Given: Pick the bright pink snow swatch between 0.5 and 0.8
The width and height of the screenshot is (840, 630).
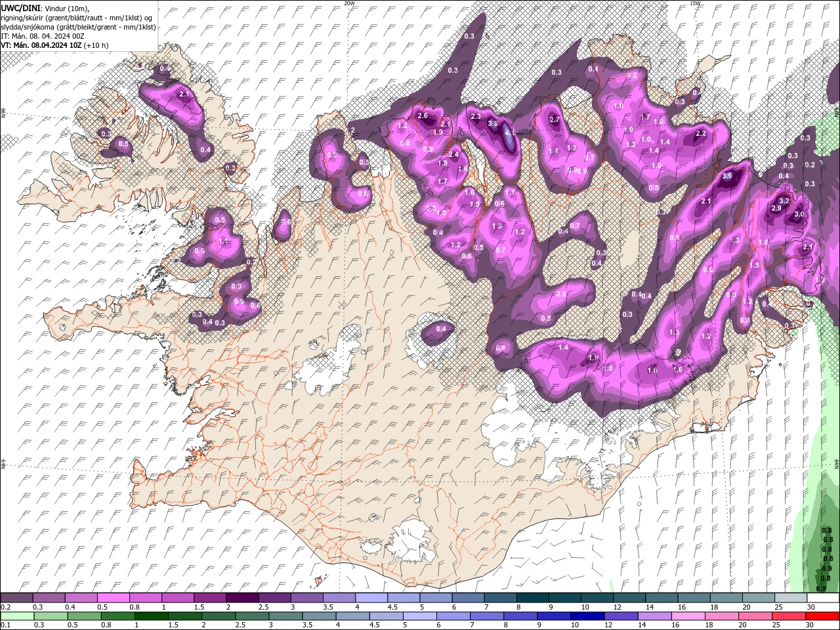Looking at the screenshot, I should click(x=113, y=598).
